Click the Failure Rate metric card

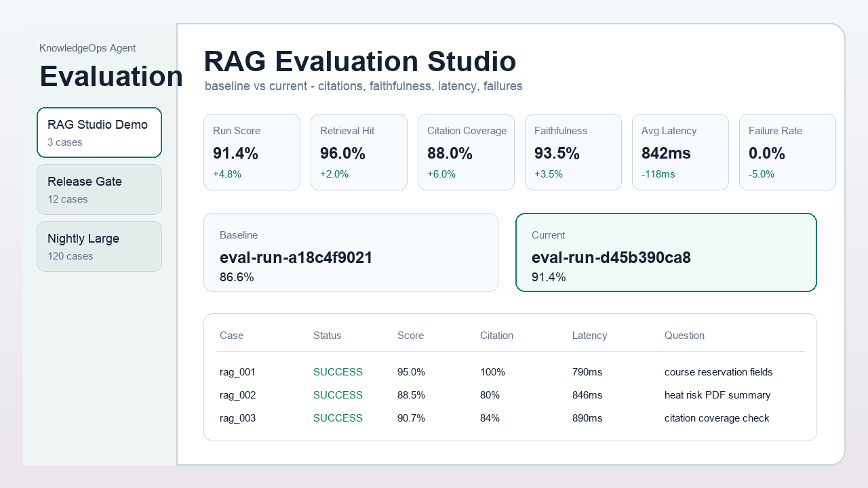click(x=787, y=152)
